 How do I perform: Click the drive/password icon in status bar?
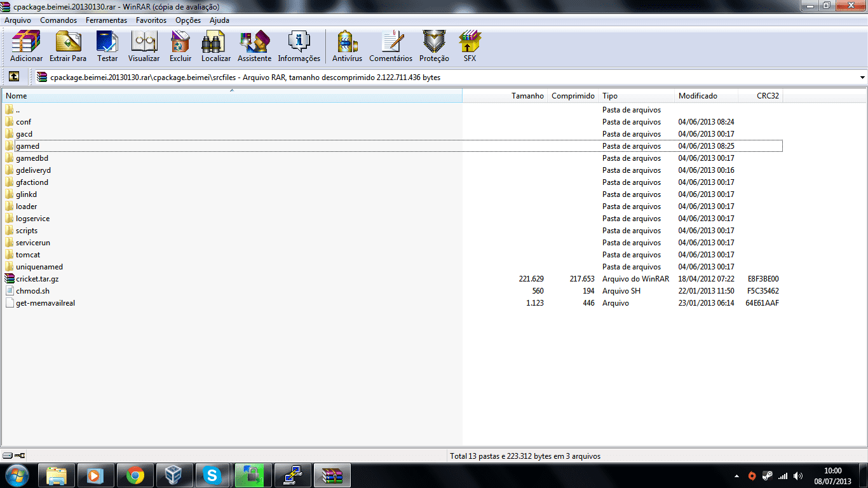click(14, 456)
